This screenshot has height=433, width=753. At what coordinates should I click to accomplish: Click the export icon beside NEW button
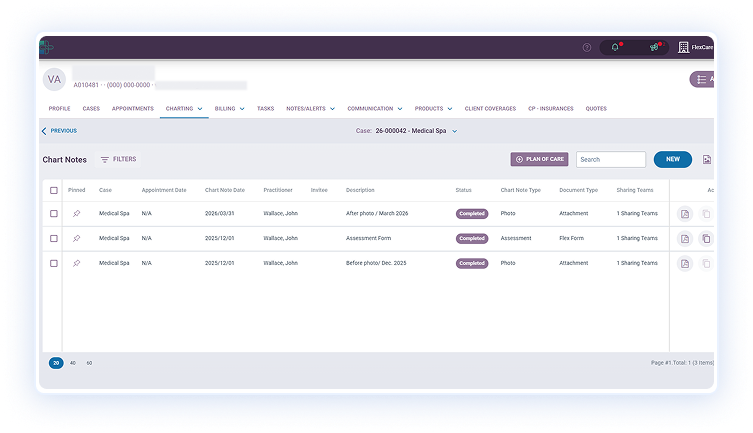[706, 159]
